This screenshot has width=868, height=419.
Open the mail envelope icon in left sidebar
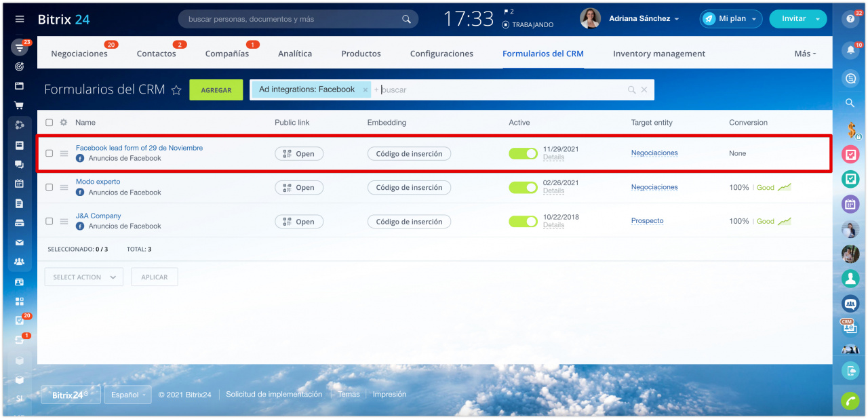coord(20,242)
